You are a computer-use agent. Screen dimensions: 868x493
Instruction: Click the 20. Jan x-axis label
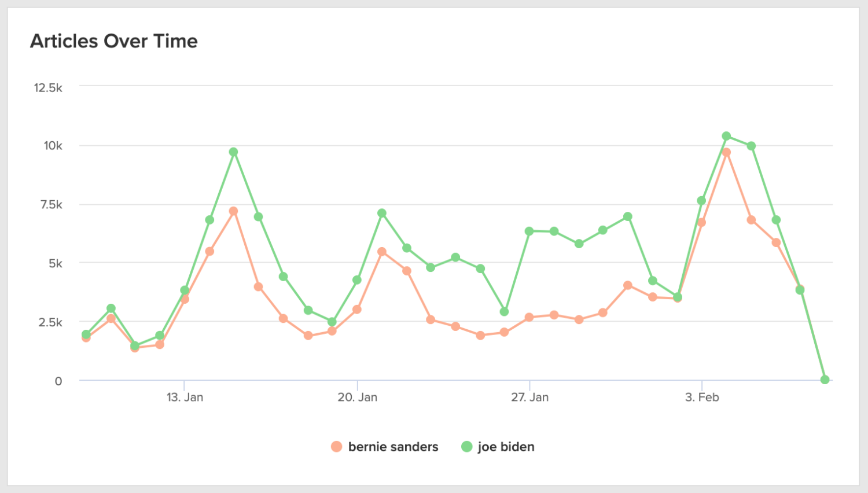click(357, 398)
